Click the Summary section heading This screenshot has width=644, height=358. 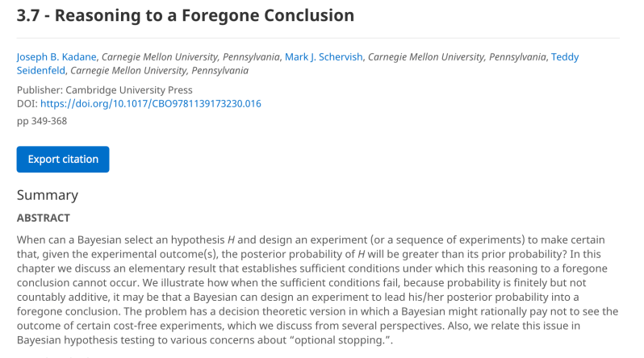[48, 195]
